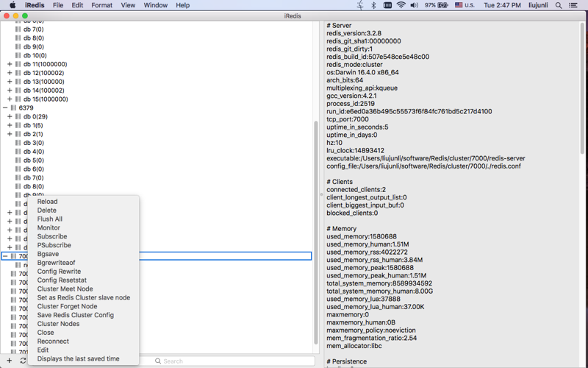
Task: Click the tcp_port:7000 line
Action: [348, 119]
